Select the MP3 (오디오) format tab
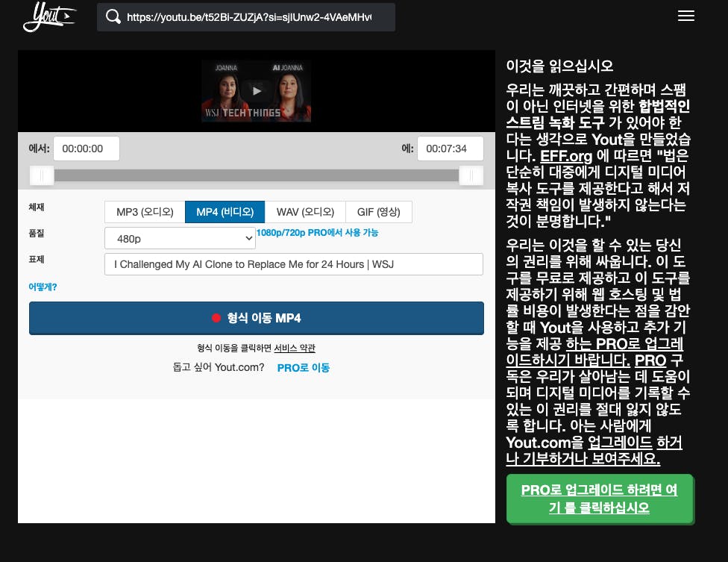The width and height of the screenshot is (728, 562). pos(145,212)
